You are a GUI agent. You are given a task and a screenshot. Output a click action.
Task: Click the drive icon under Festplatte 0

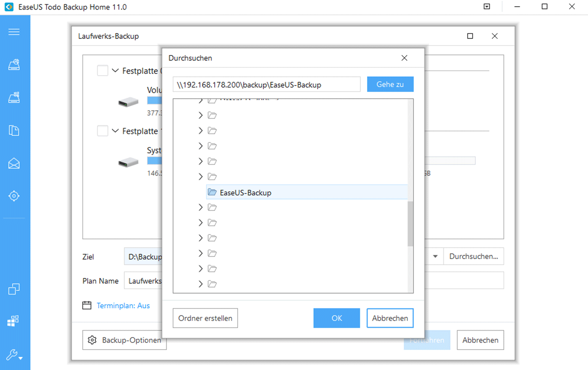click(129, 102)
